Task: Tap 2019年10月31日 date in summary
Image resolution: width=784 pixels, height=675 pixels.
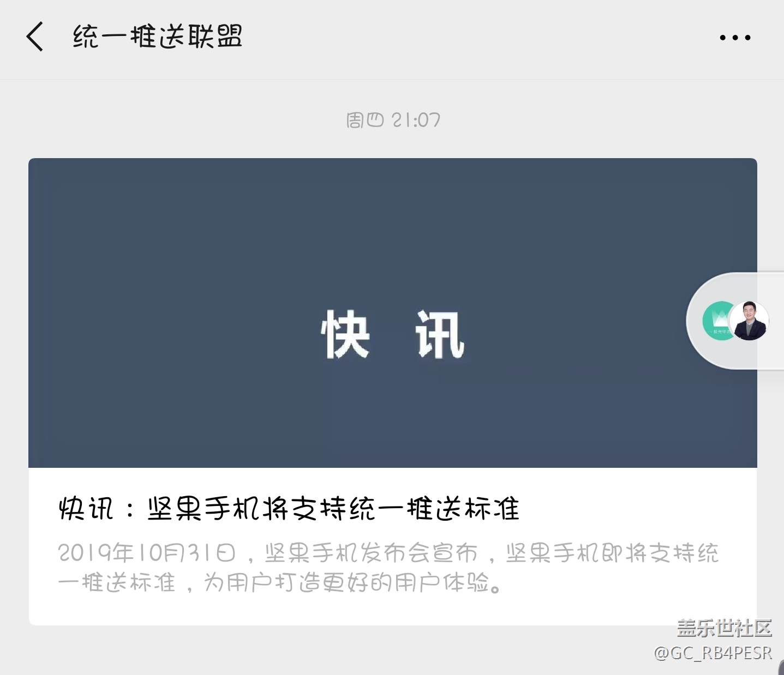Action: [x=147, y=553]
